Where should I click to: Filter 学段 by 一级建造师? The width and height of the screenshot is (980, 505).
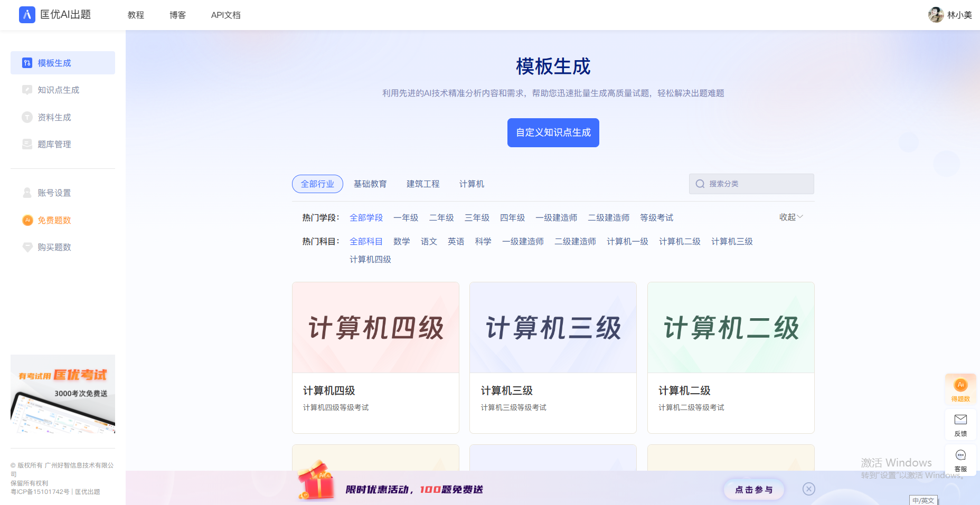click(x=556, y=217)
